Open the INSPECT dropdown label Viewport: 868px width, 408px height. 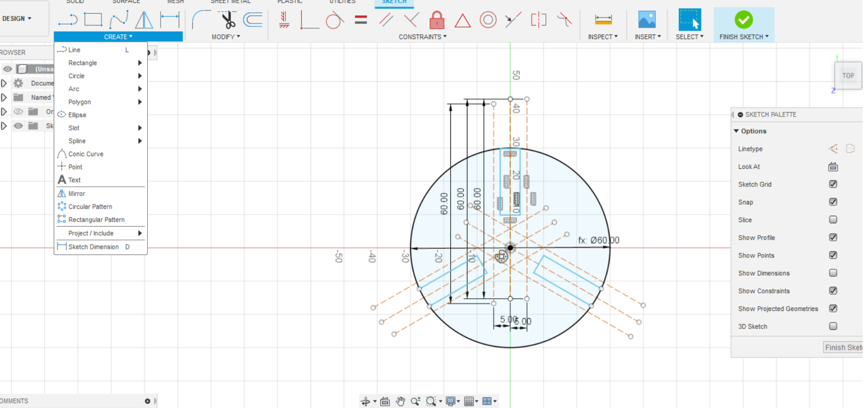(x=603, y=37)
